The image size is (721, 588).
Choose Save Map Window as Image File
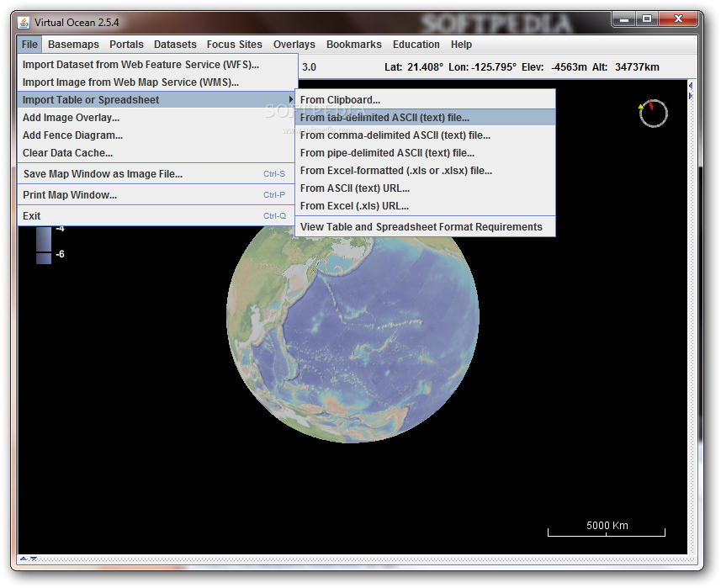click(157, 174)
